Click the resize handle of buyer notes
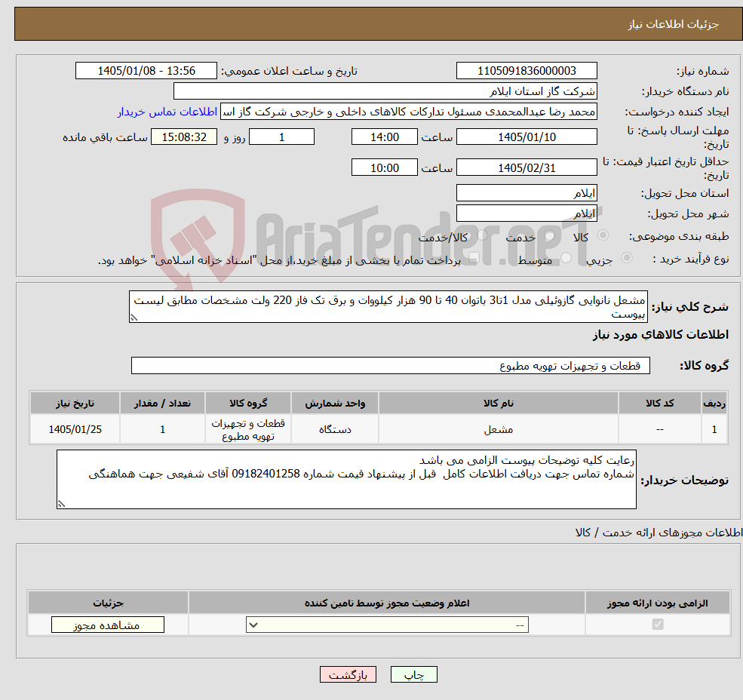743x700 pixels. point(61,504)
